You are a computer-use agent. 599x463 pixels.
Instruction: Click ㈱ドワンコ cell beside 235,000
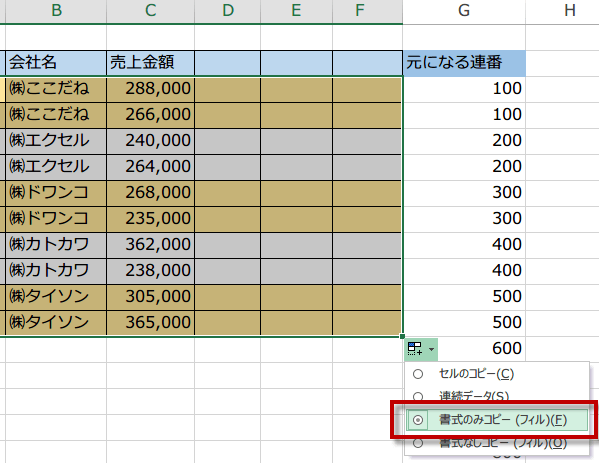pos(56,219)
